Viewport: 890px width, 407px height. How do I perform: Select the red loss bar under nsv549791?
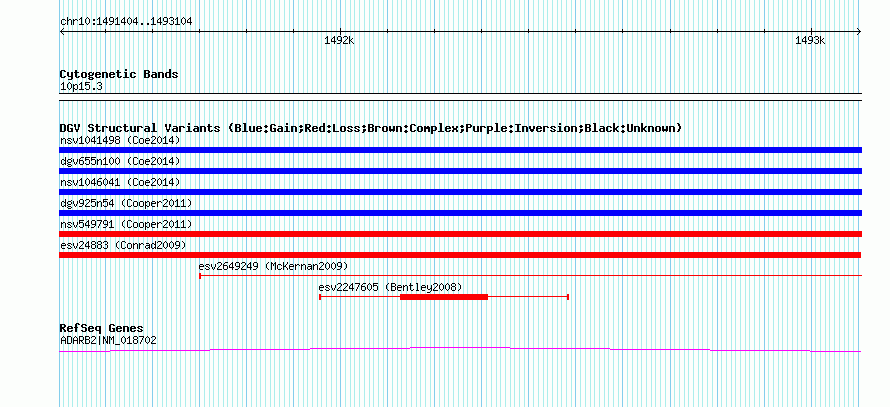click(460, 234)
